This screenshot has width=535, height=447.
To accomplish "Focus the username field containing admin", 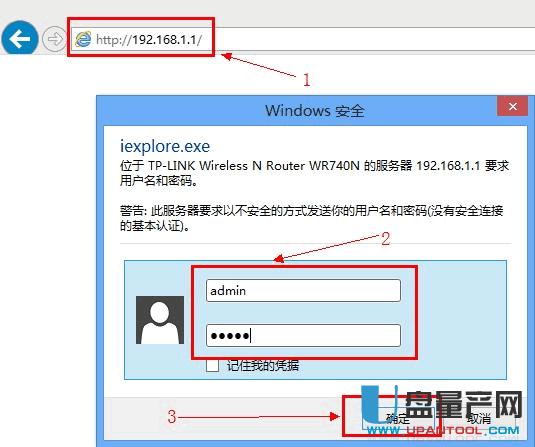I will coord(303,290).
